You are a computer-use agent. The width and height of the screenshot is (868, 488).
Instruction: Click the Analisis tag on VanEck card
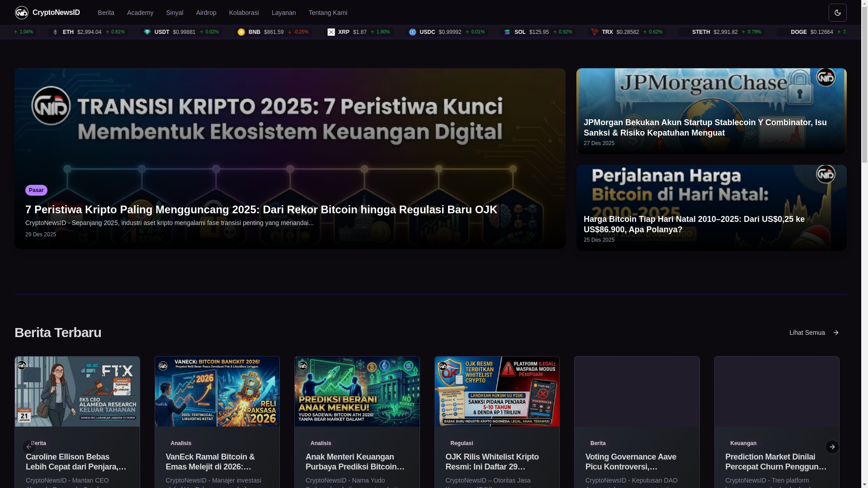tap(181, 443)
